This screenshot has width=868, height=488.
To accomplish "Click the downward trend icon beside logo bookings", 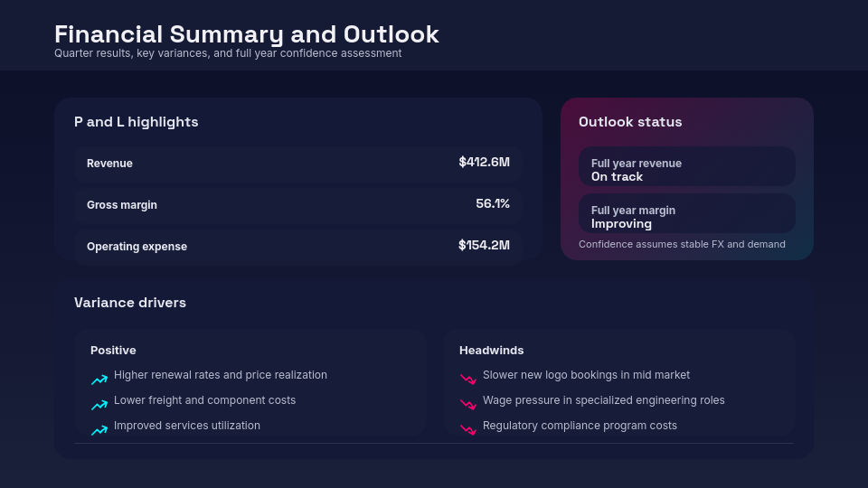I will 468,380.
